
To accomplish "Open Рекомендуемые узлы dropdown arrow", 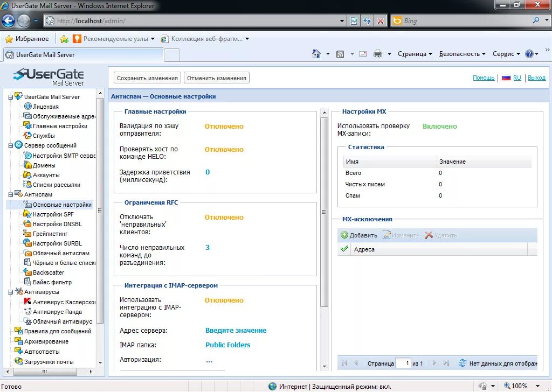I will tap(153, 39).
